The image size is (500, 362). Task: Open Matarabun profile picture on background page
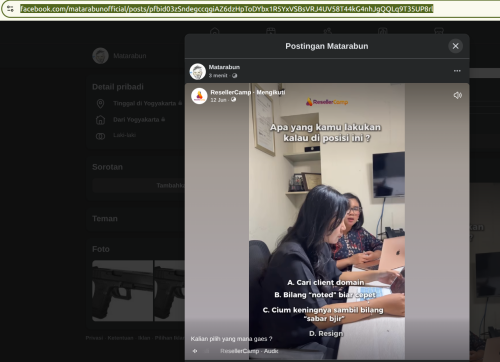100,56
